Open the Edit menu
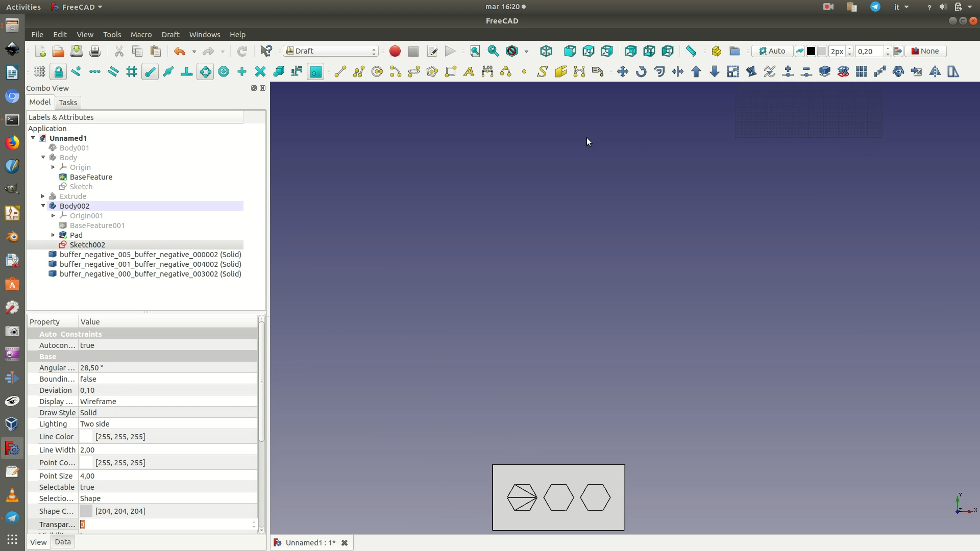The height and width of the screenshot is (551, 980). pyautogui.click(x=60, y=35)
